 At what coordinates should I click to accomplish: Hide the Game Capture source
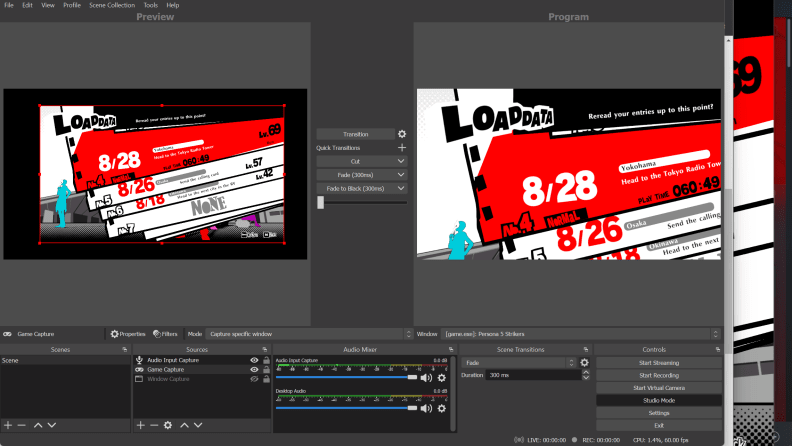tap(254, 370)
